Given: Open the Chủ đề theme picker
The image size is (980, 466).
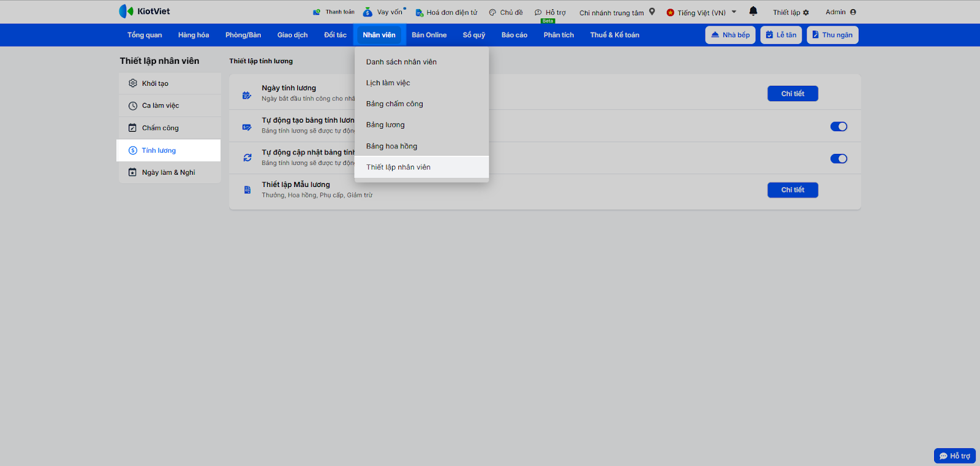Looking at the screenshot, I should coord(506,12).
